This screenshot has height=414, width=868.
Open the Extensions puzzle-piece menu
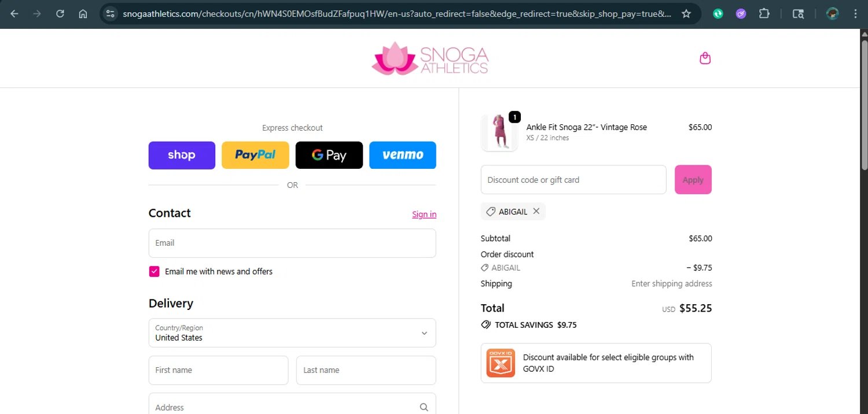coord(764,14)
